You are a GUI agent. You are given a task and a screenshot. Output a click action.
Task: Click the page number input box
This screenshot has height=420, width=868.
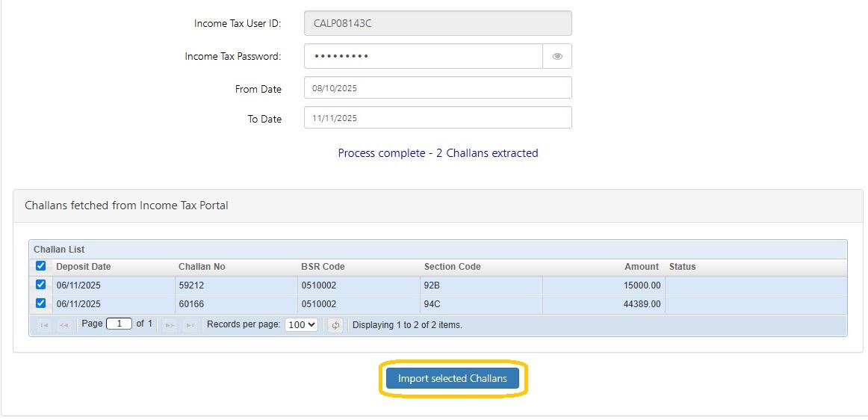click(x=119, y=324)
